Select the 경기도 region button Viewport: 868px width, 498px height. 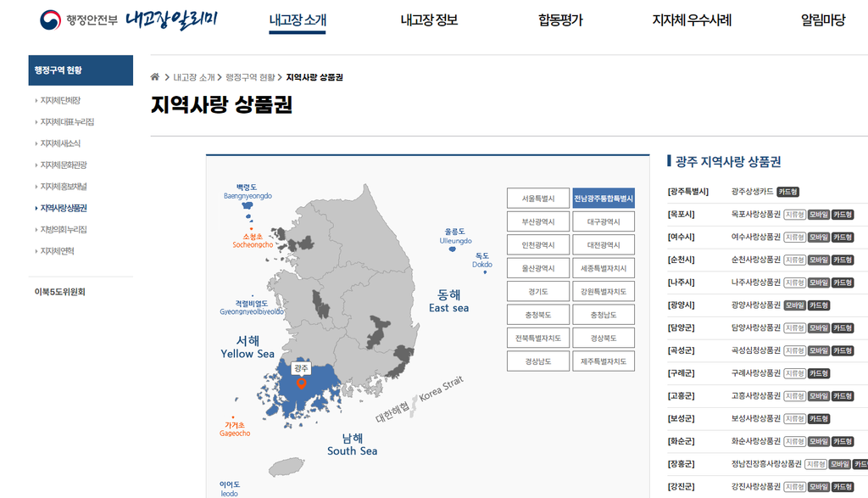point(538,291)
